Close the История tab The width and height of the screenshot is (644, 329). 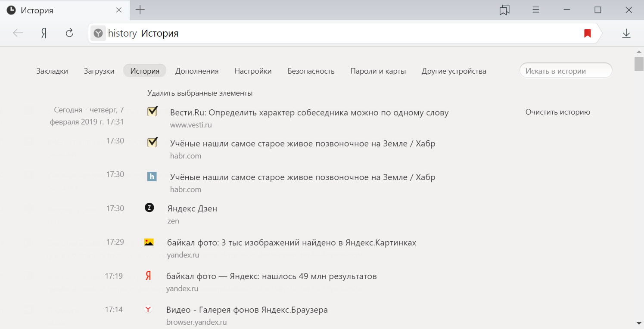click(x=119, y=10)
